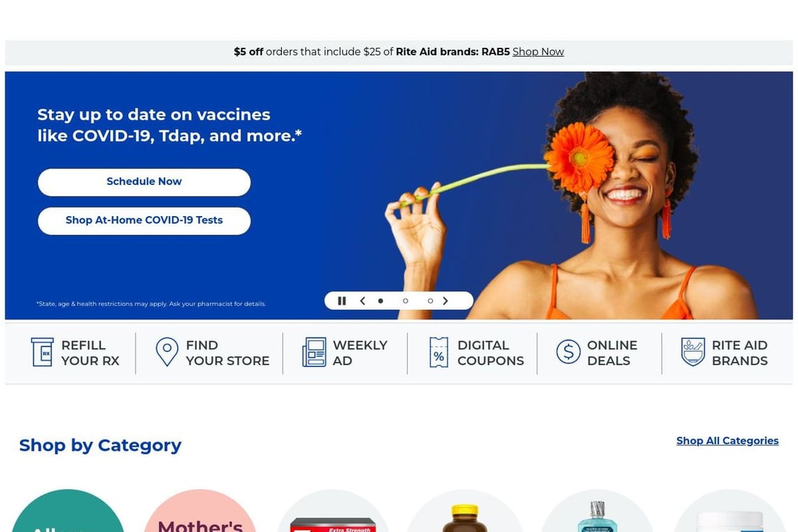Select the third carousel slide dot
Image resolution: width=798 pixels, height=532 pixels.
(x=431, y=301)
